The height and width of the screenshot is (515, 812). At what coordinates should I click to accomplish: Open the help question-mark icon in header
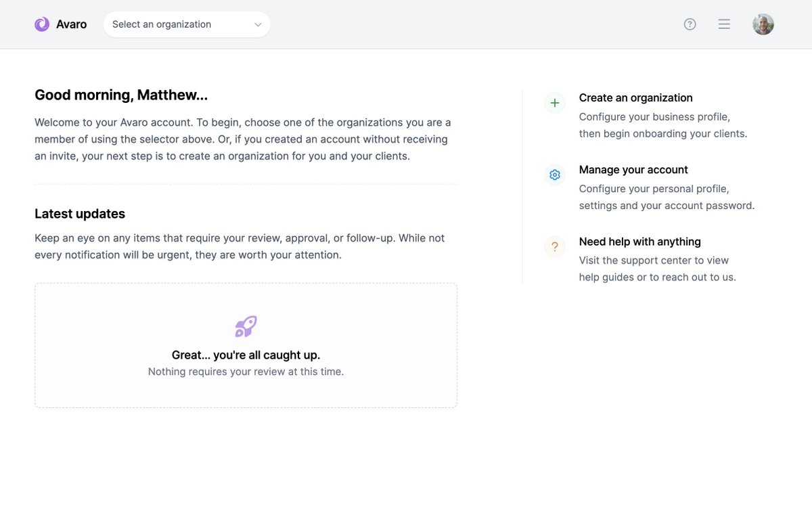pos(690,24)
